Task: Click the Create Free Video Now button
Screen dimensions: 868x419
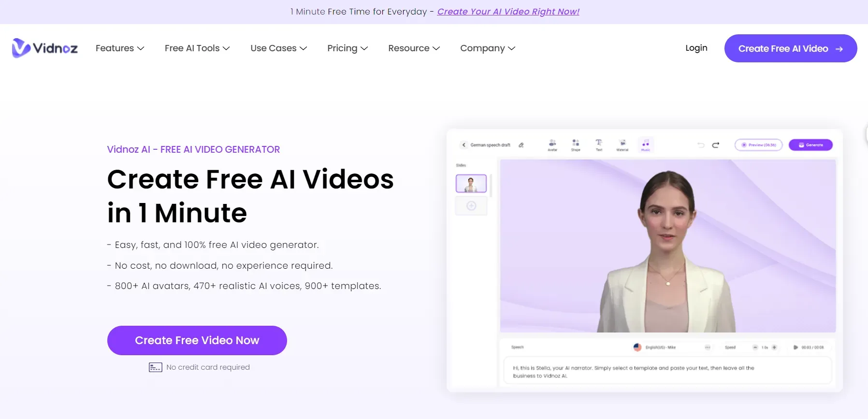Action: pos(197,340)
